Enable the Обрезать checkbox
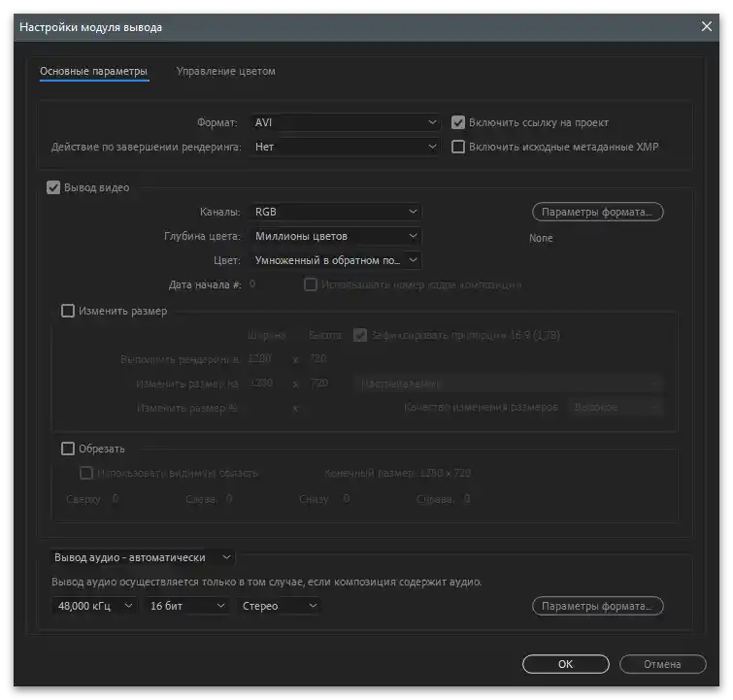Screen dimensions: 733x700 [x=68, y=449]
